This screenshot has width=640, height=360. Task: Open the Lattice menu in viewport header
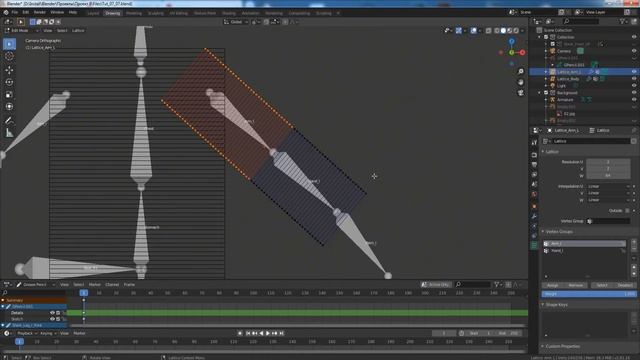point(78,31)
